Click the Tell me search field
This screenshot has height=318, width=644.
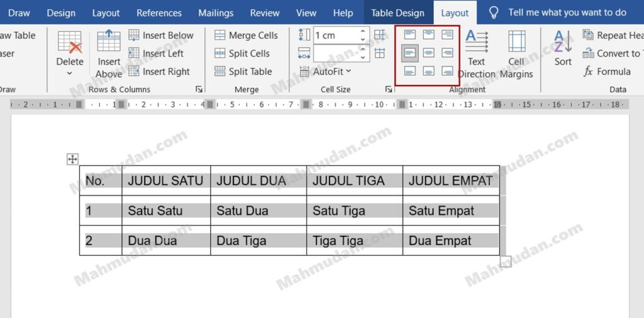pyautogui.click(x=567, y=13)
